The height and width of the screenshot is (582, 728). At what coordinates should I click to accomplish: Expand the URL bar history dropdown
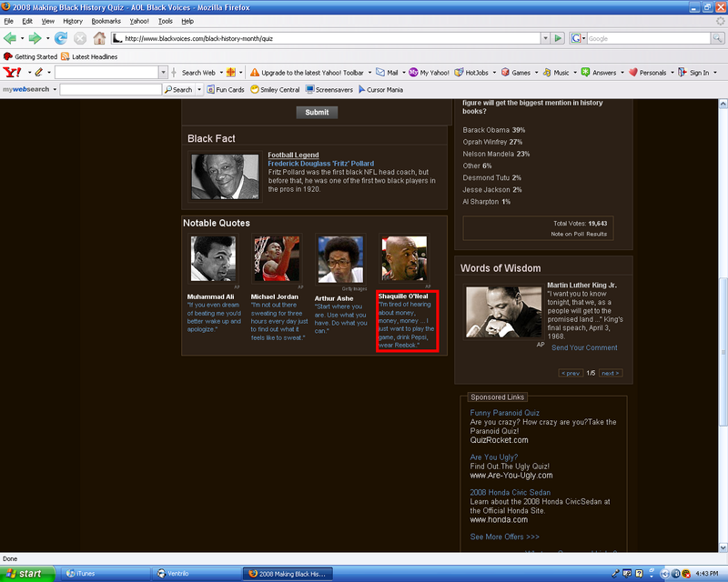tap(544, 38)
